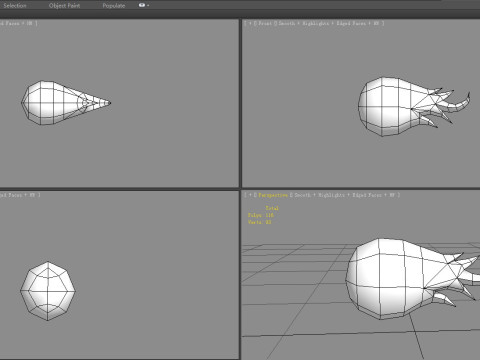Open Perspective viewport shading label menu
The width and height of the screenshot is (480, 360).
click(x=345, y=195)
